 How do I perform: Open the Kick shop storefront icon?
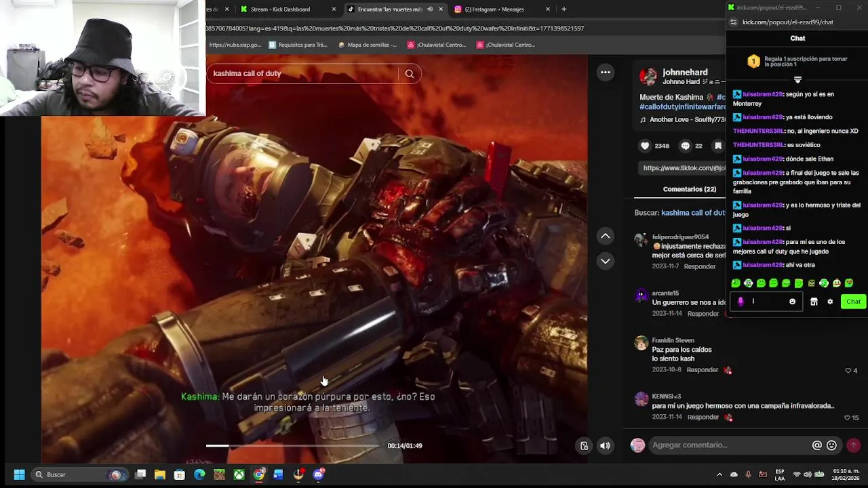(814, 302)
